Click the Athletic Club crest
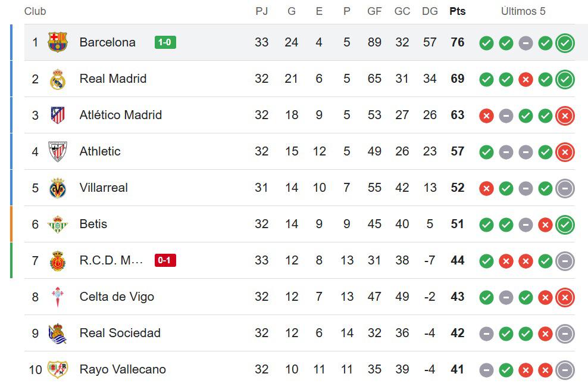This screenshot has width=588, height=383. tap(59, 151)
